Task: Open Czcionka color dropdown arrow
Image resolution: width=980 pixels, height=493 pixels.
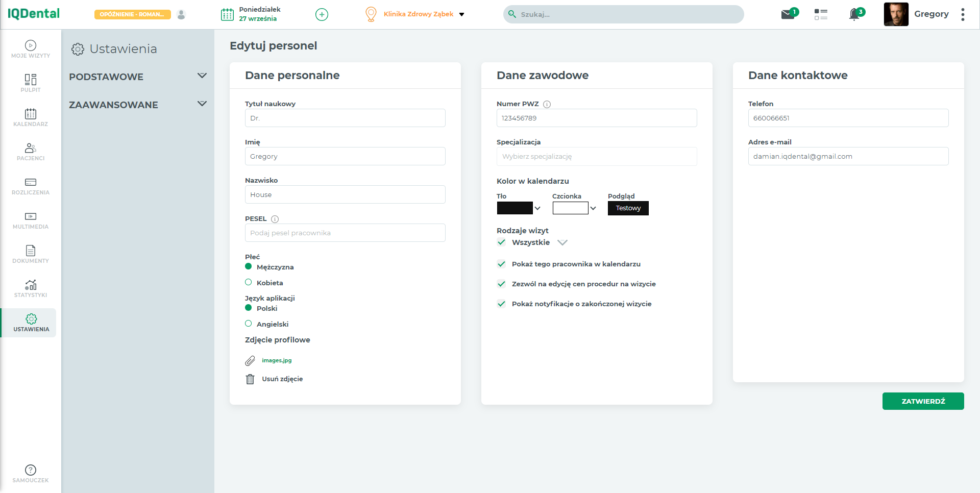Action: pos(593,208)
